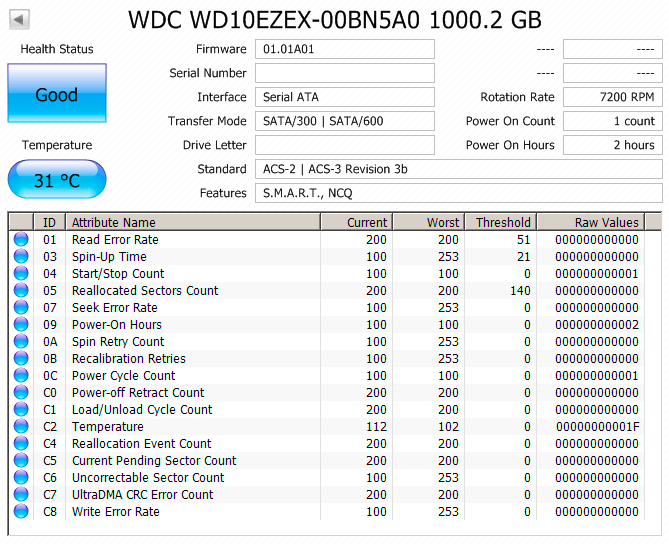669x544 pixels.
Task: Click the Interface field Serial ATA
Action: pos(345,97)
